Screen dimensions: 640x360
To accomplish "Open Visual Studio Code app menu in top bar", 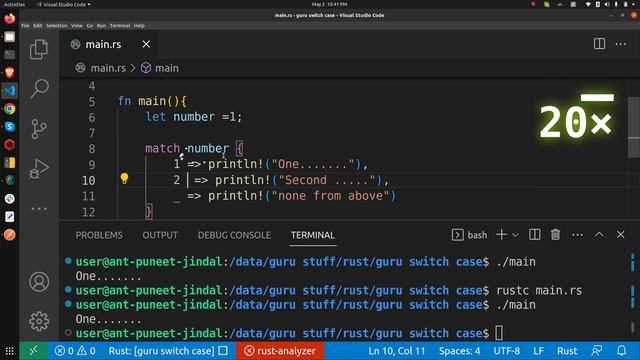I will [63, 4].
